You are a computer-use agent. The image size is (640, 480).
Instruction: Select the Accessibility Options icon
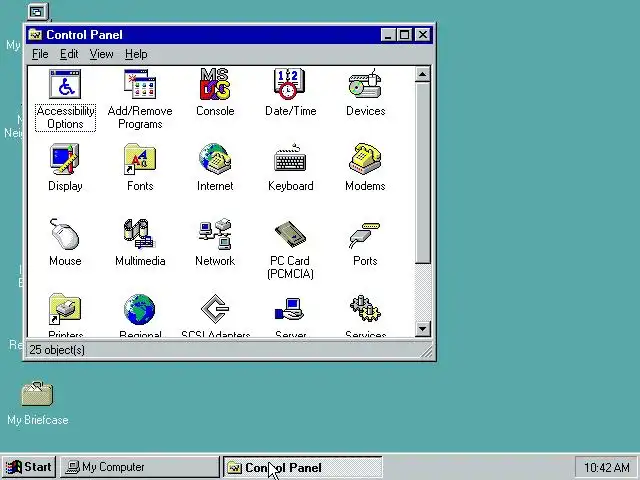point(65,84)
